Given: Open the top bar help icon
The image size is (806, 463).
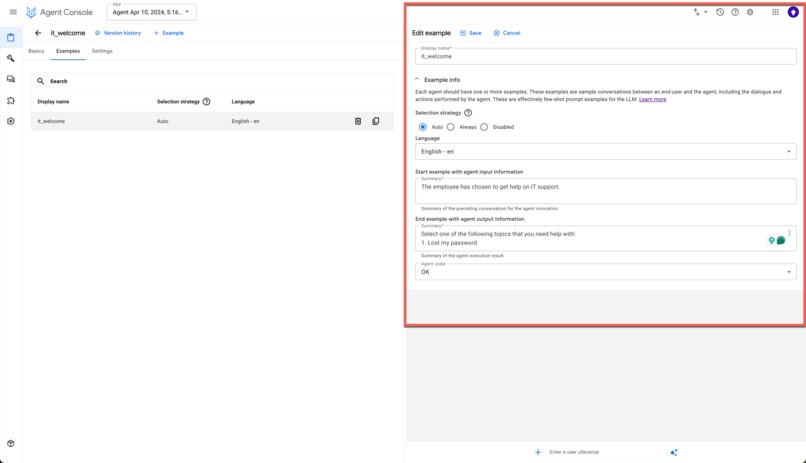Looking at the screenshot, I should point(735,12).
